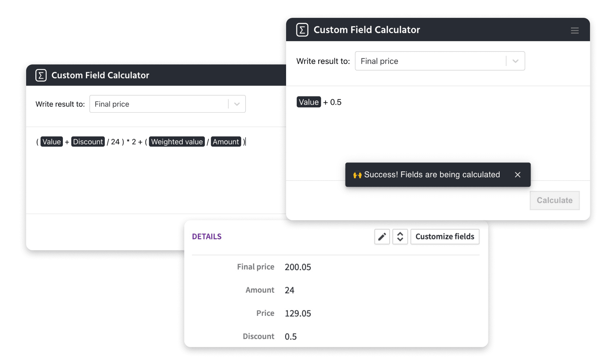Select the Final price value 200.05
610x364 pixels.
(x=298, y=267)
